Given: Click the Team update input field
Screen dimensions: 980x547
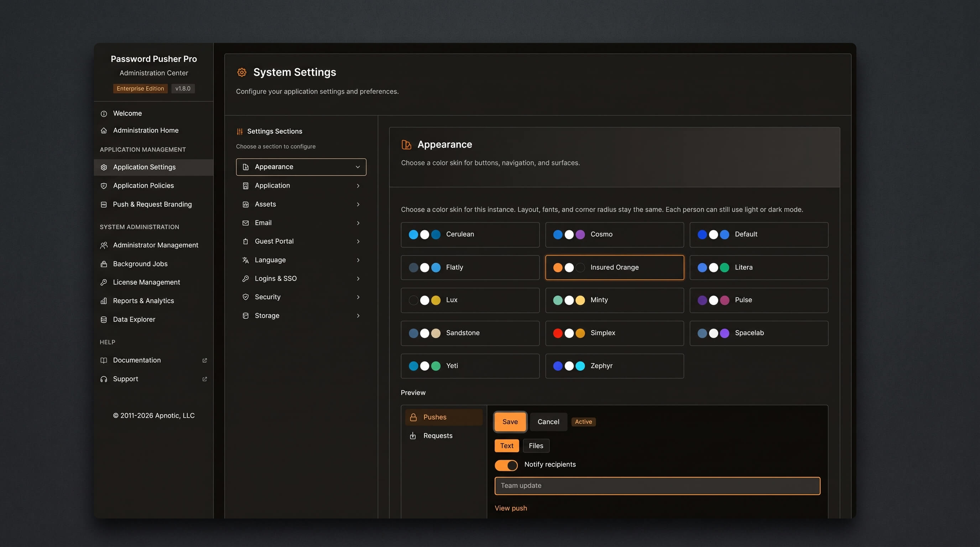Looking at the screenshot, I should pyautogui.click(x=657, y=486).
